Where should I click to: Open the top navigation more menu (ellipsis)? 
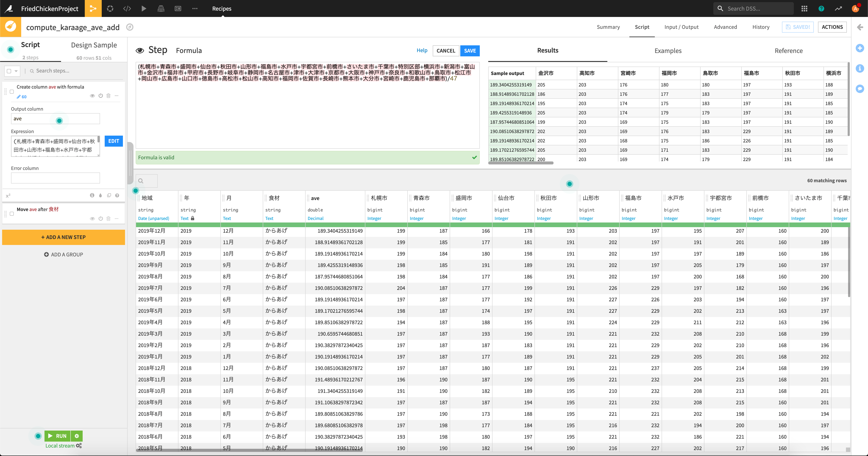coord(195,8)
